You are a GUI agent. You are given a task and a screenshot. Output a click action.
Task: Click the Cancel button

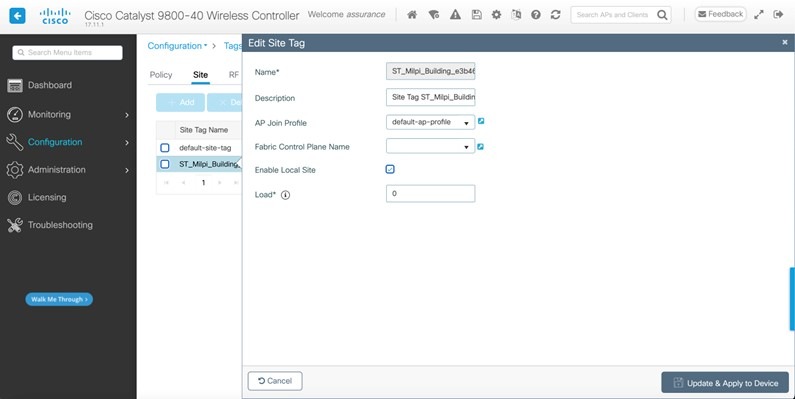click(275, 381)
